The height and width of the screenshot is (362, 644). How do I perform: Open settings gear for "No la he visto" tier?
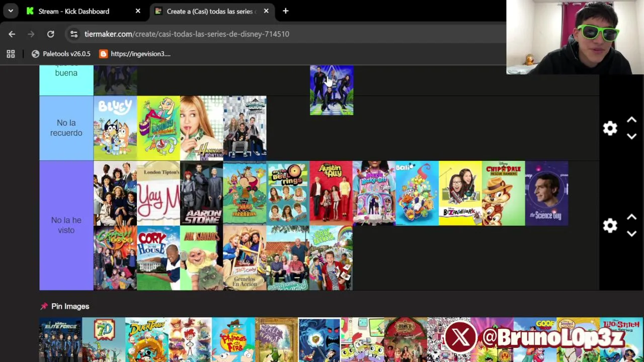[610, 225]
